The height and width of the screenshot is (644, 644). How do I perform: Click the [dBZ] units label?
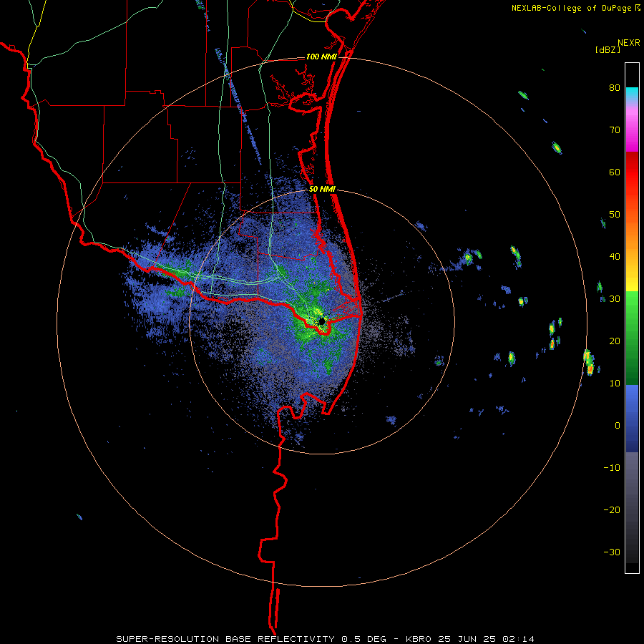coord(608,49)
